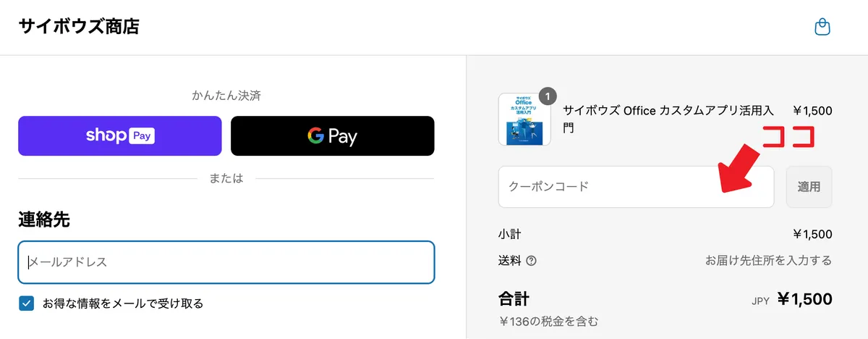Image resolution: width=868 pixels, height=339 pixels.
Task: Click the item quantity badge showing 1
Action: tap(548, 96)
